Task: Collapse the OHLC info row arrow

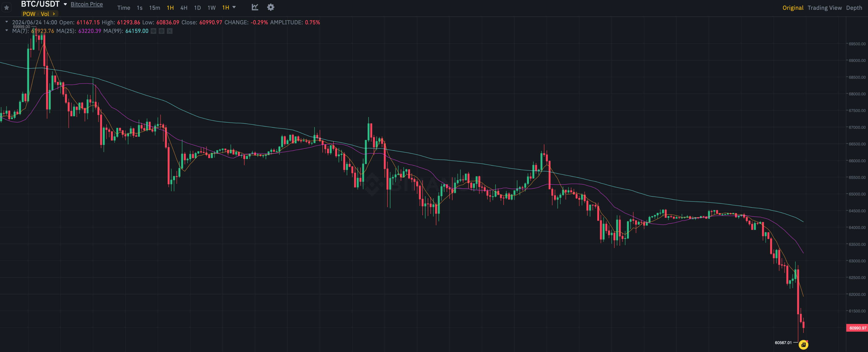Action: coord(6,22)
